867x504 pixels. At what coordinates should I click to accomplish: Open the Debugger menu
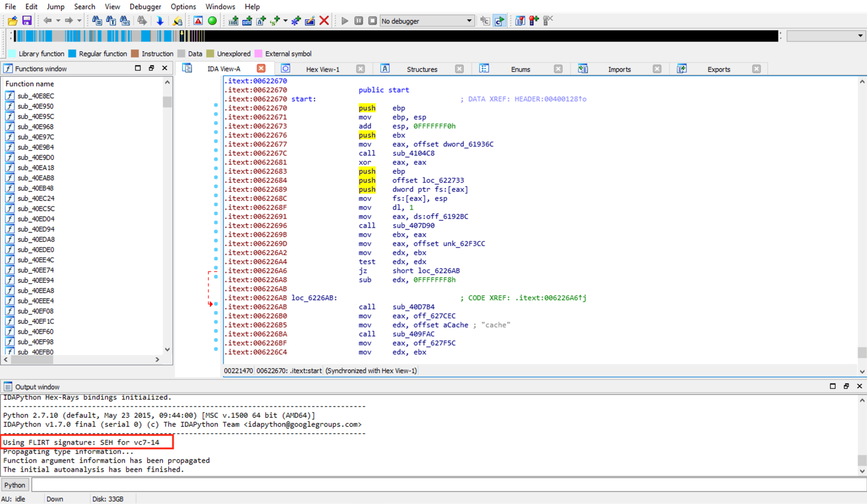pos(145,7)
